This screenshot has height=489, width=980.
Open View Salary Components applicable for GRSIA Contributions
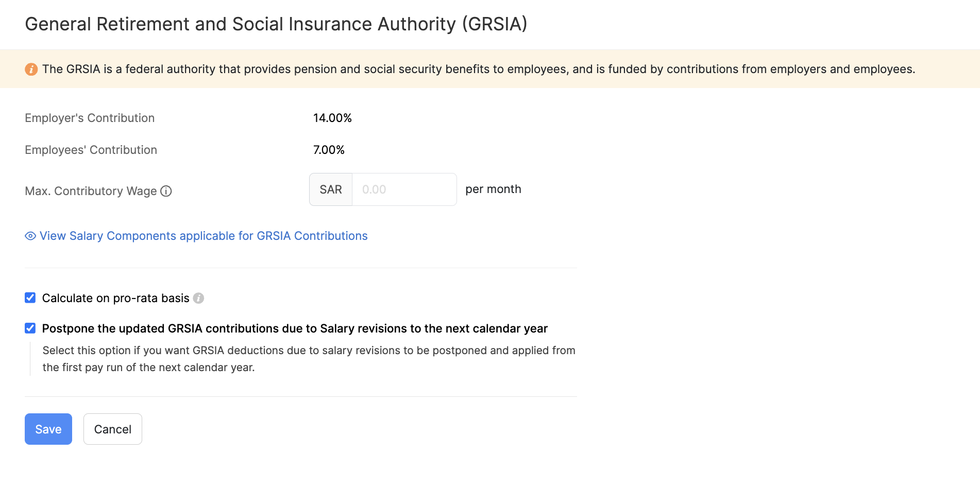click(x=204, y=236)
